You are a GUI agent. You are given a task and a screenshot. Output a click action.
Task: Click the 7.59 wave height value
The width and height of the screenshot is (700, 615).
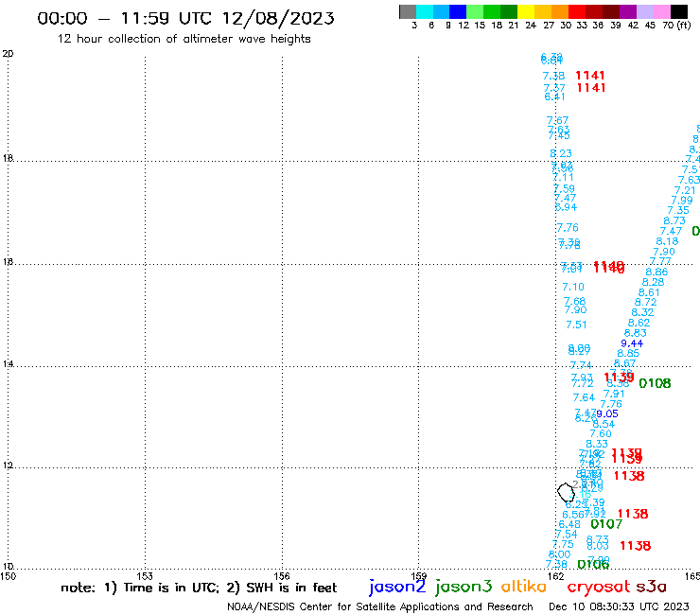tap(564, 189)
